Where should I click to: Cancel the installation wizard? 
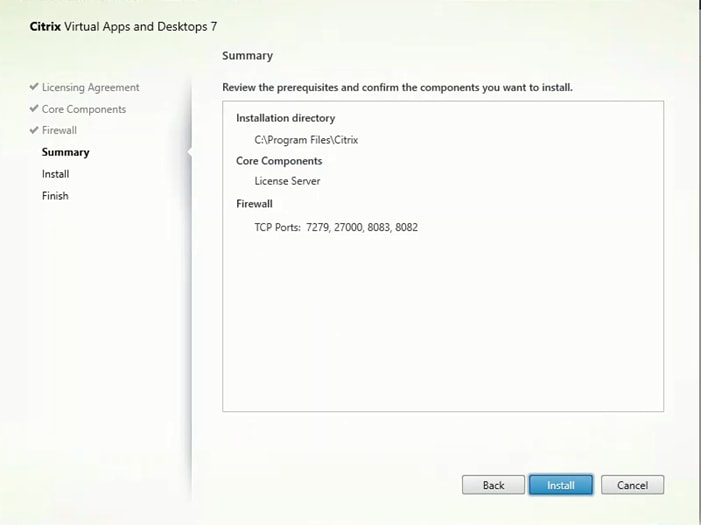pos(632,485)
